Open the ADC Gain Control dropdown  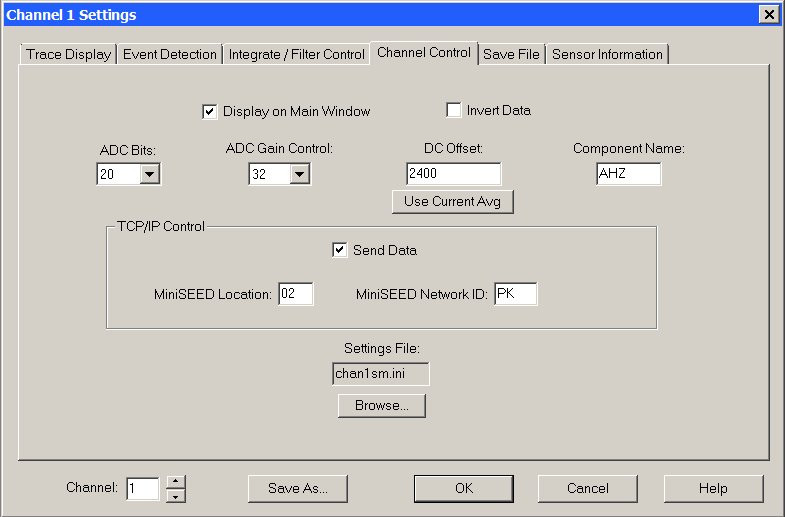click(x=299, y=175)
